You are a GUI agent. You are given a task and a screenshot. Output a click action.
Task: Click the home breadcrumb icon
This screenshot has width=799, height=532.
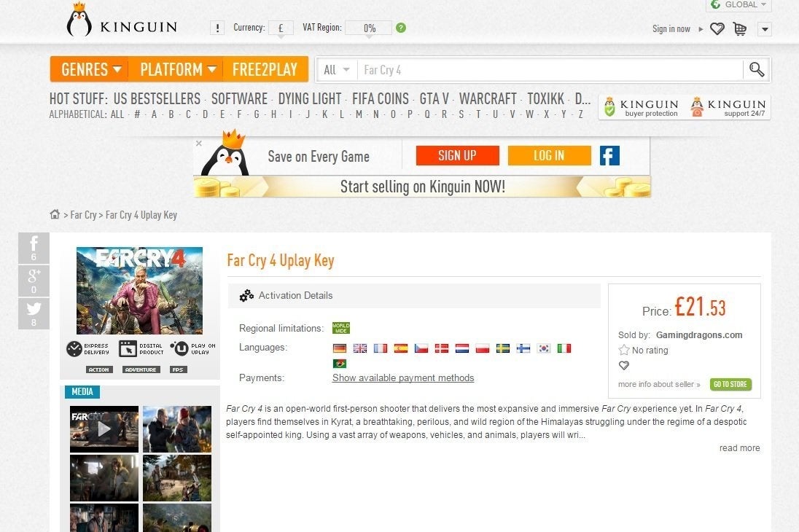55,215
